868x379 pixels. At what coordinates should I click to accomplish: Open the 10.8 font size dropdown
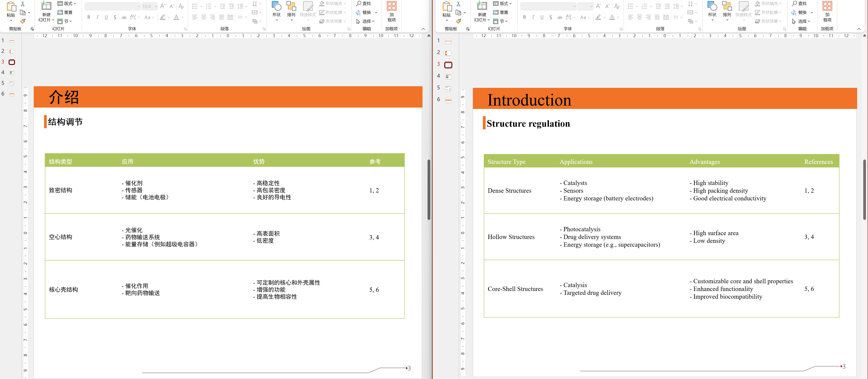[156, 6]
